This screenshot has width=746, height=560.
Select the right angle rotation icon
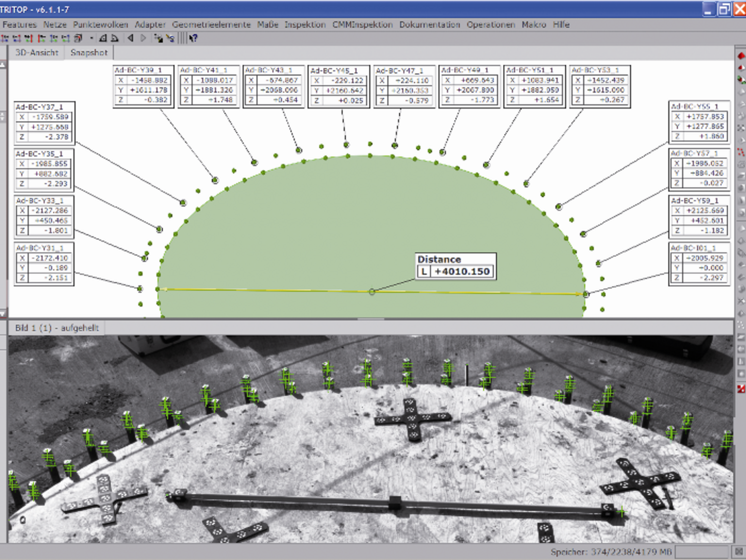115,38
